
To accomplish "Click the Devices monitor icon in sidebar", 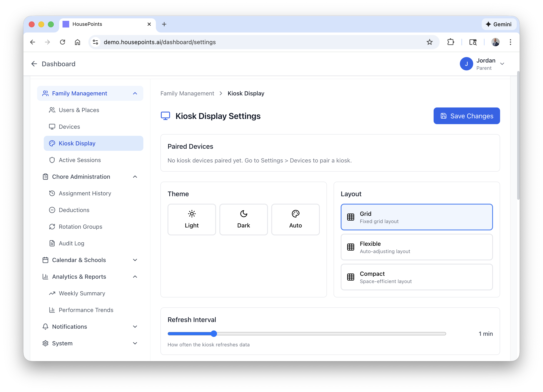I will [52, 127].
